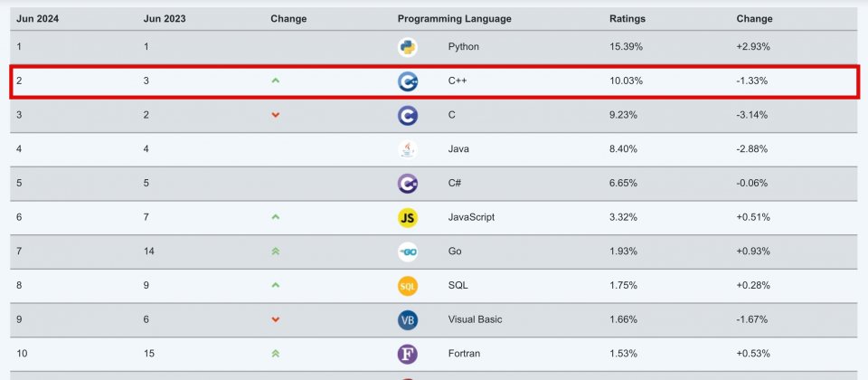868x380 pixels.
Task: Click the Go gopher logo icon
Action: click(x=408, y=252)
